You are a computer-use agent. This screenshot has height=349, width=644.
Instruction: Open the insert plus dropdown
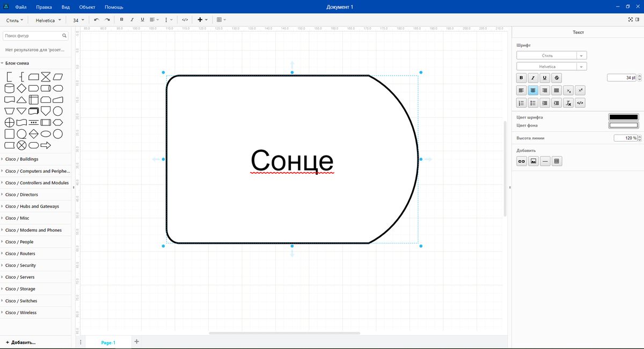point(203,20)
